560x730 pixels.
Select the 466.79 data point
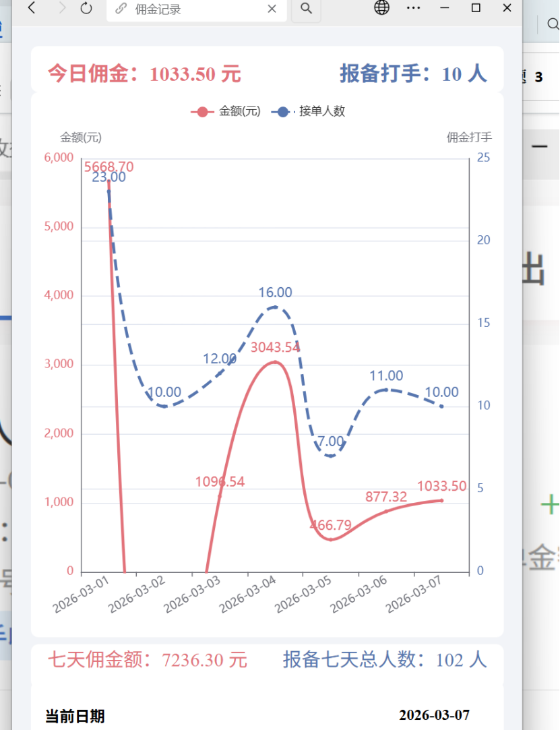pyautogui.click(x=331, y=539)
